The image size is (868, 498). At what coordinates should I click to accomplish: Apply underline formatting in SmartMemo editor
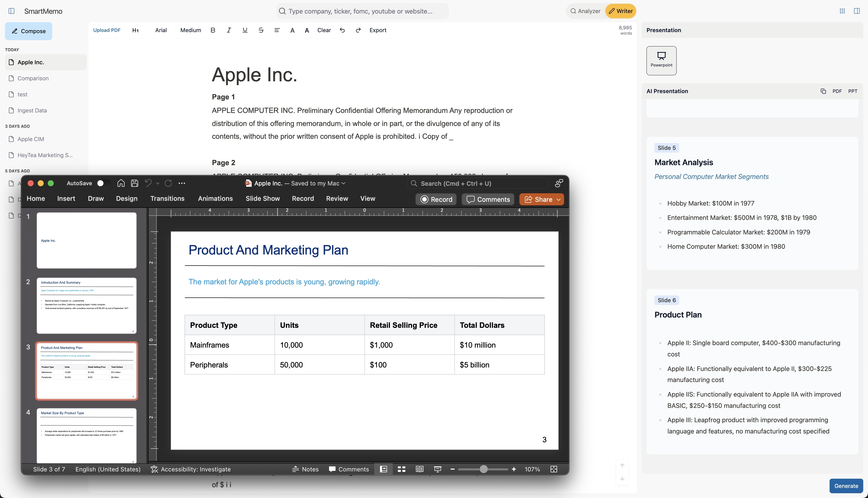tap(245, 30)
